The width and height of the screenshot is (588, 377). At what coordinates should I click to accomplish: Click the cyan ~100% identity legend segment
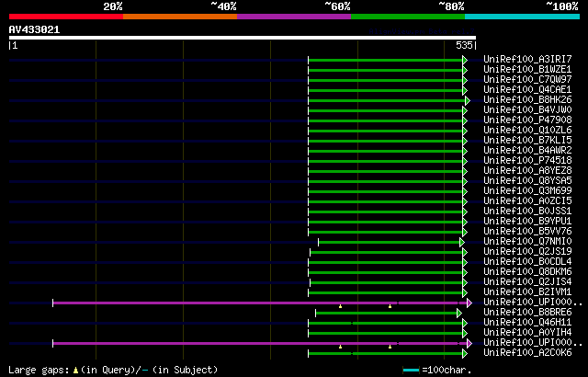pos(523,17)
